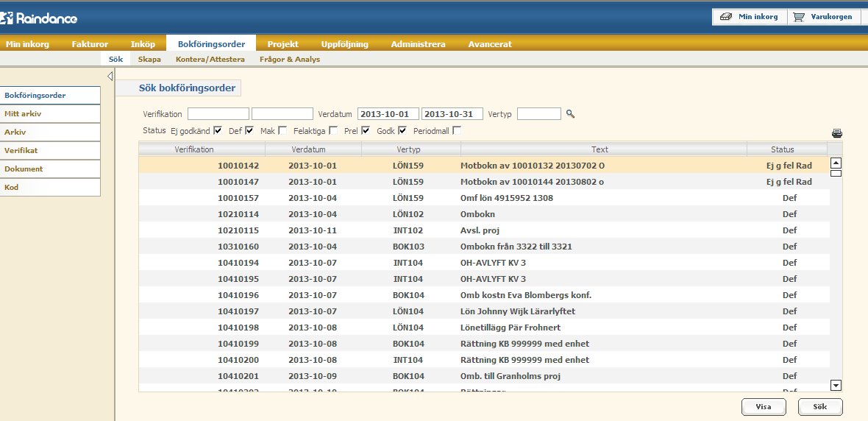Toggle the Prel status checkbox
The width and height of the screenshot is (868, 421).
coord(366,131)
